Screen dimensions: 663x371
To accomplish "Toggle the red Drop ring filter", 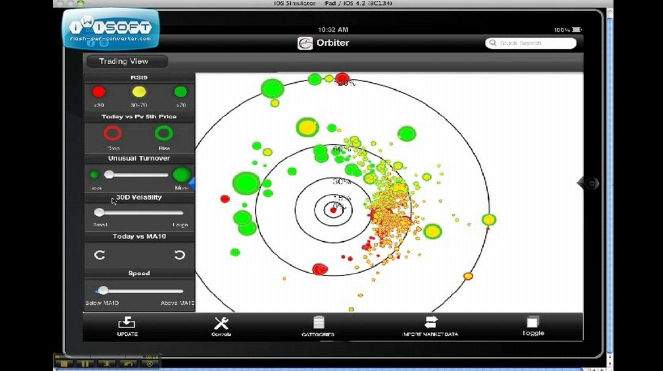I will 112,133.
